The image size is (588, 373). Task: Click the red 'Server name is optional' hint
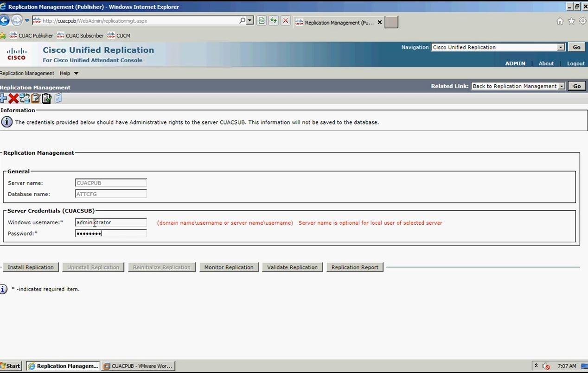point(371,223)
